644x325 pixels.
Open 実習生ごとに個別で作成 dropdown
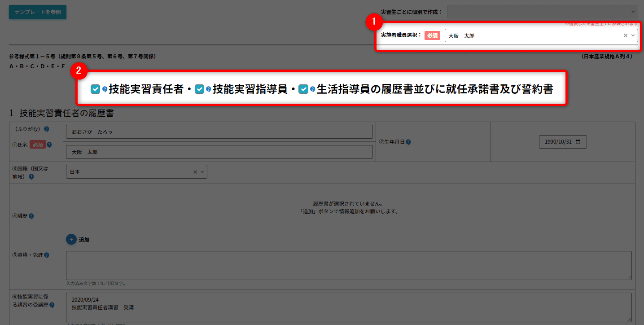(542, 12)
